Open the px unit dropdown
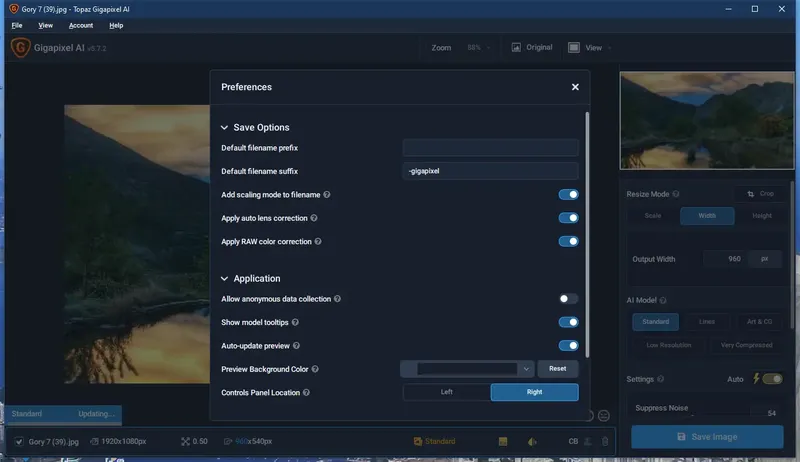Screen dimensions: 800x462 pyautogui.click(x=764, y=259)
